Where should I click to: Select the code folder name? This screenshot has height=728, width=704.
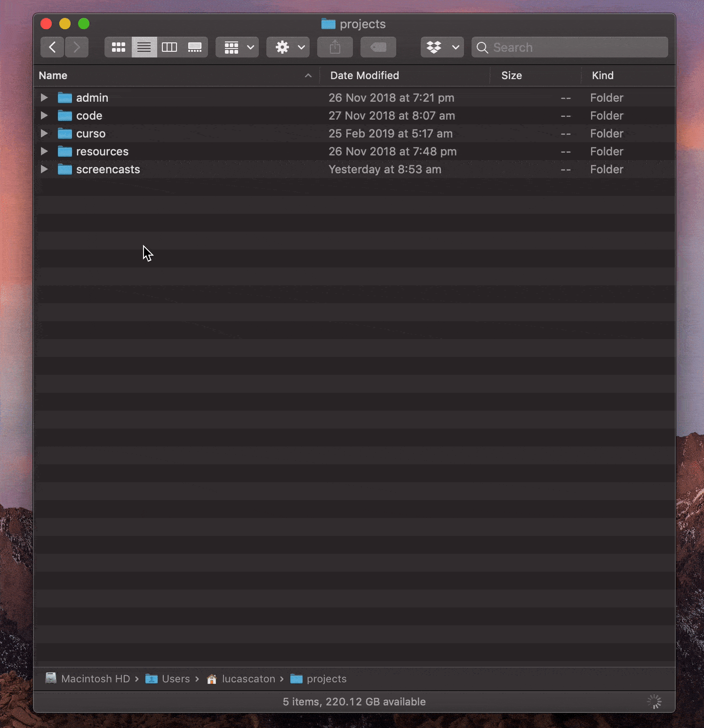point(89,115)
